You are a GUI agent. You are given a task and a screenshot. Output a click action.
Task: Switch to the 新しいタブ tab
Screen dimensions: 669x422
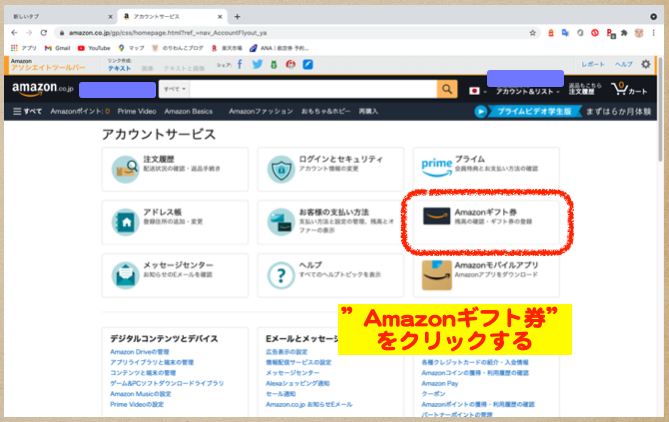[x=60, y=17]
